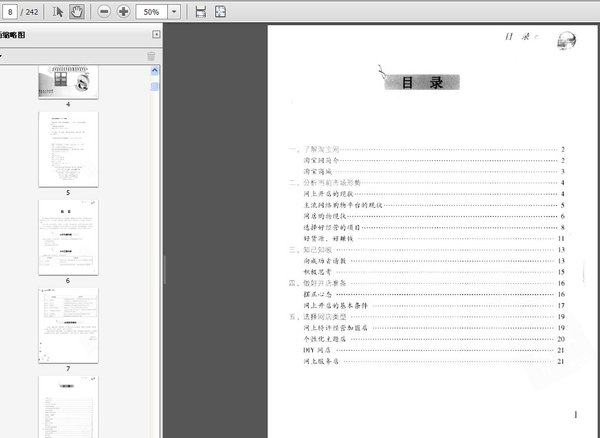Click the 目录 heading on the page

[x=422, y=84]
